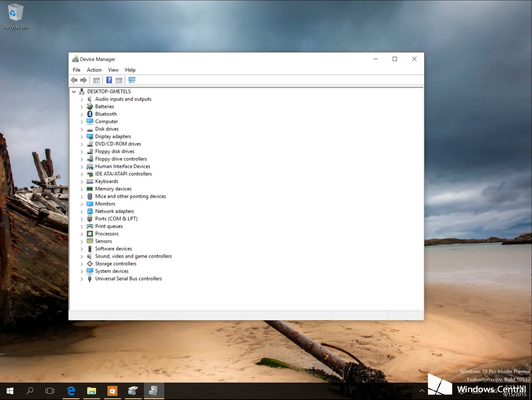Click the Keyboards category icon
Image resolution: width=532 pixels, height=400 pixels.
tap(90, 181)
